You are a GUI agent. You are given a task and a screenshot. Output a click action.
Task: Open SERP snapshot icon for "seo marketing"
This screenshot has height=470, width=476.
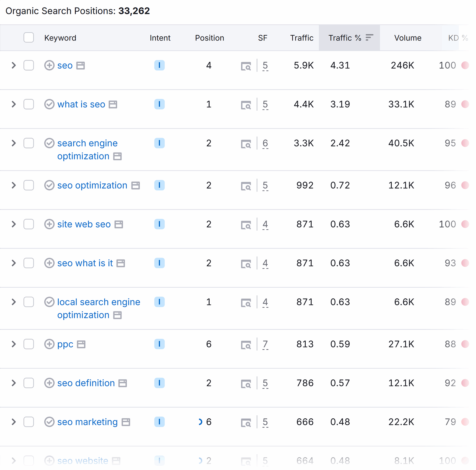click(126, 422)
